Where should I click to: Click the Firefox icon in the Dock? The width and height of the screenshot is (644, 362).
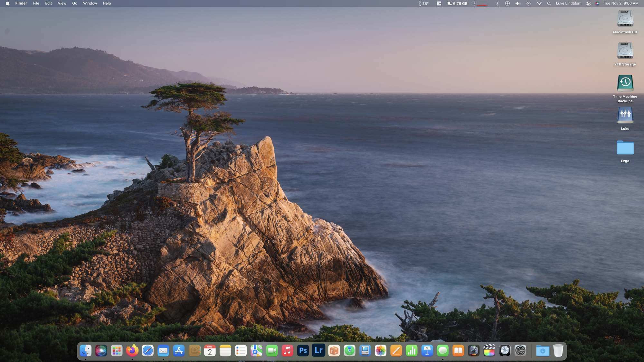(132, 350)
